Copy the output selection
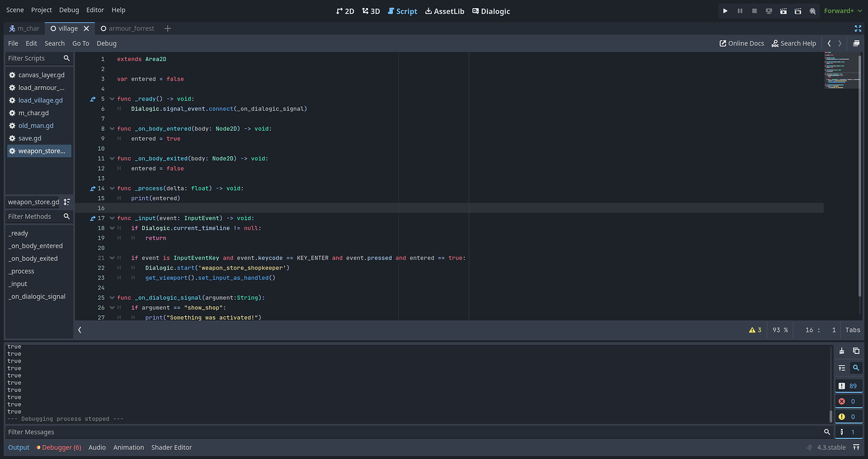Viewport: 868px width, 459px height. coord(856,351)
